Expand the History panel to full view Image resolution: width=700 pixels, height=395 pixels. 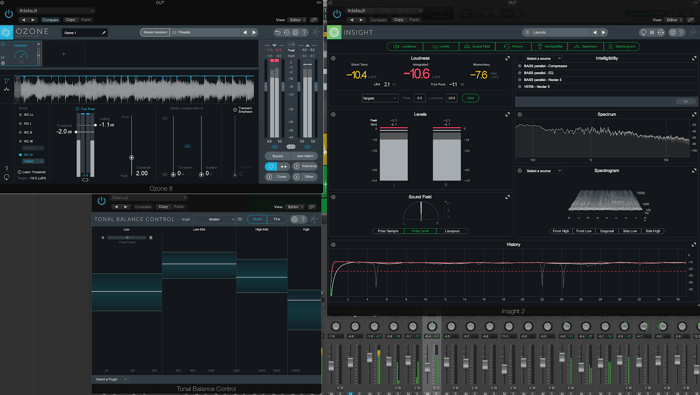pos(694,245)
